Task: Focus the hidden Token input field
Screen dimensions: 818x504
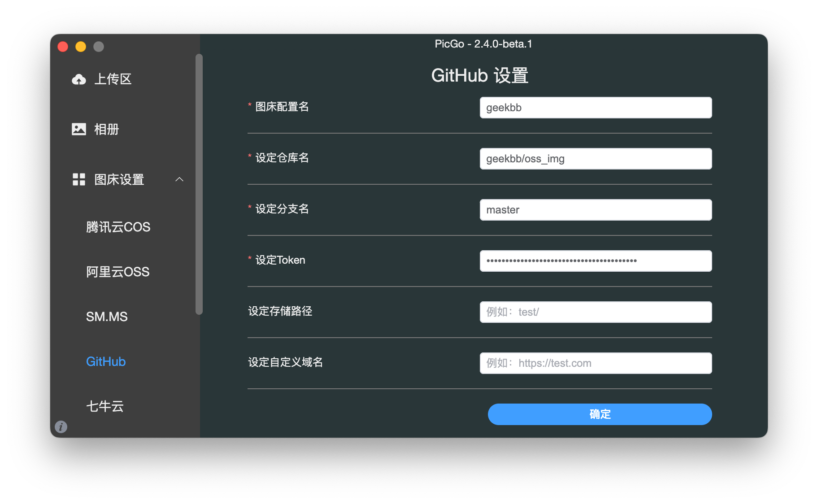Action: click(x=595, y=261)
